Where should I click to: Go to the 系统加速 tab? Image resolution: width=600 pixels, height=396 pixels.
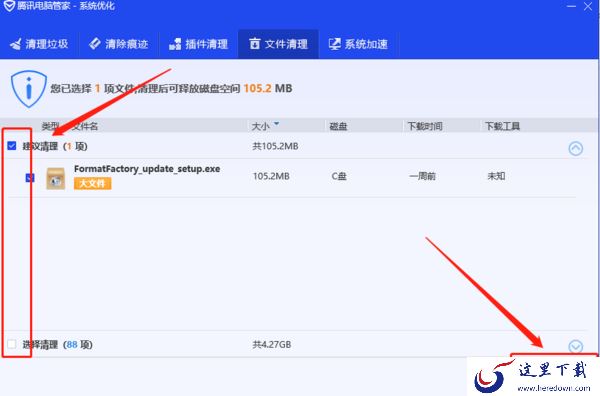click(358, 44)
